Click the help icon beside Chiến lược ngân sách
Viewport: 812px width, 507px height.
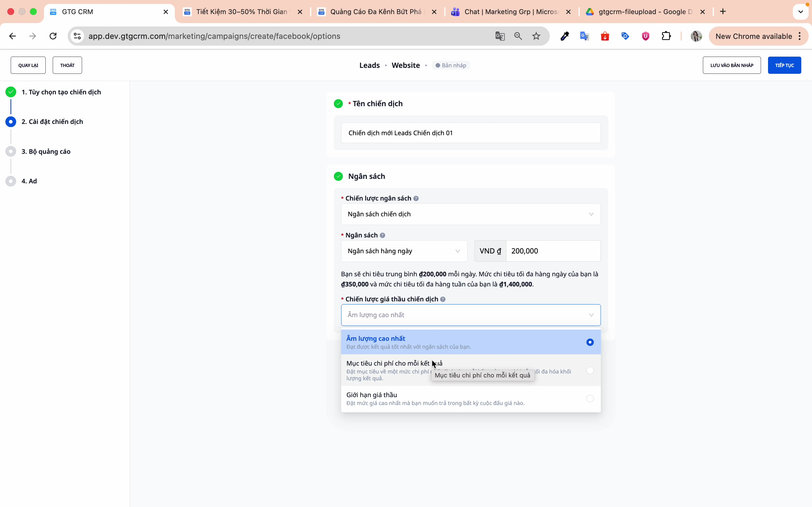416,199
